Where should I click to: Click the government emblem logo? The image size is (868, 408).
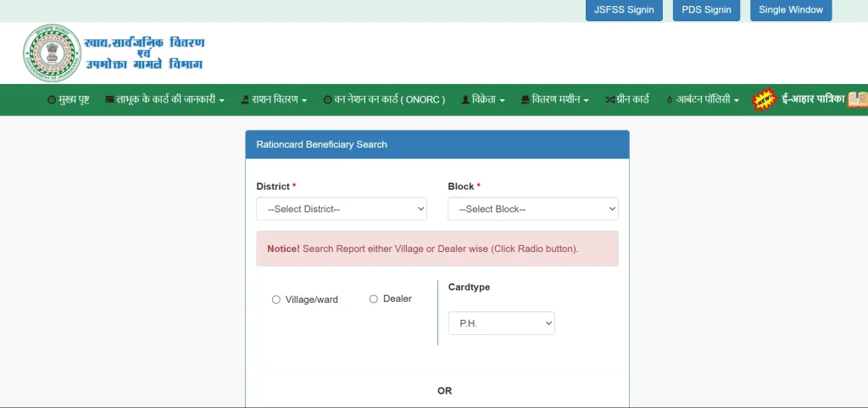click(x=50, y=53)
